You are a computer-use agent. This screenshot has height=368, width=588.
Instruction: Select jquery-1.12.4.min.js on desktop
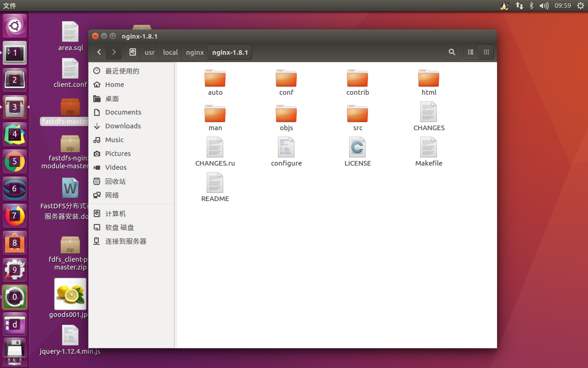(x=70, y=340)
